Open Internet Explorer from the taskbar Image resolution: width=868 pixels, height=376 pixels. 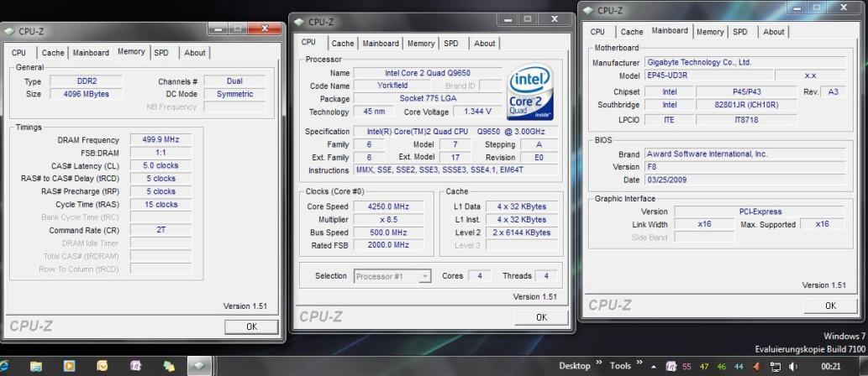coord(4,366)
